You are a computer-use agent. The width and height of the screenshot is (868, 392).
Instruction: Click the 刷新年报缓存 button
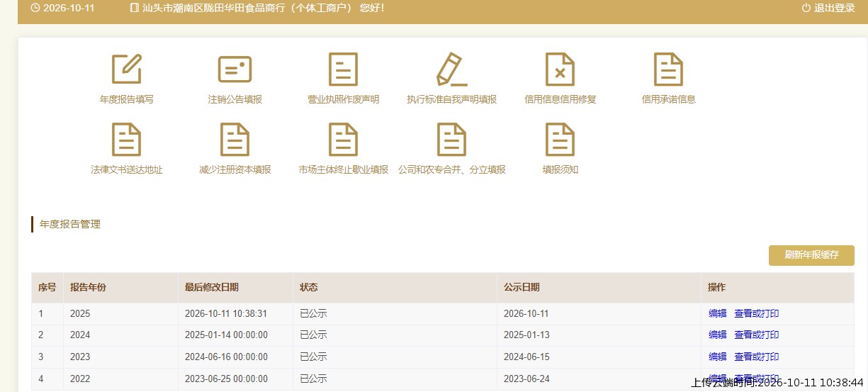(x=811, y=255)
